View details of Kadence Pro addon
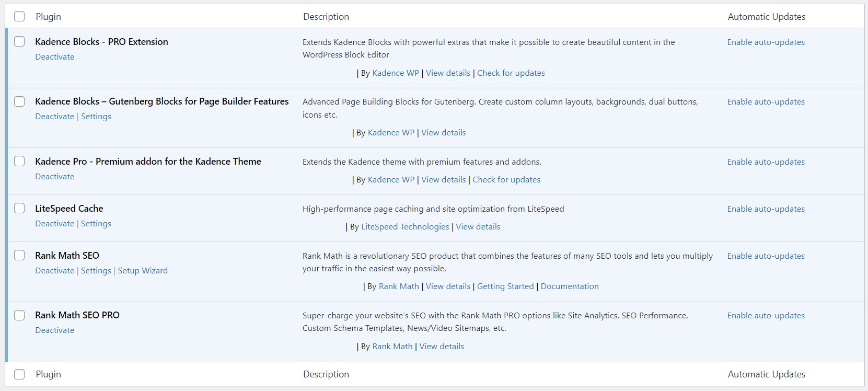This screenshot has height=391, width=868. (444, 180)
